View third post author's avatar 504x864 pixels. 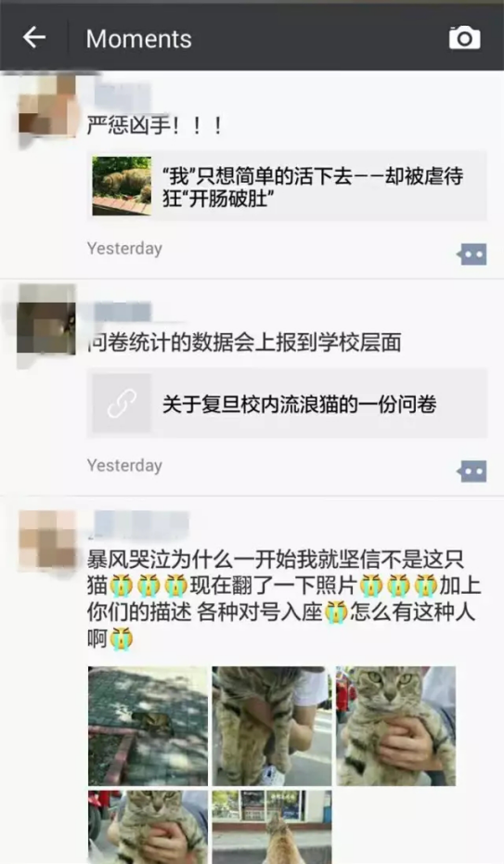pyautogui.click(x=46, y=540)
